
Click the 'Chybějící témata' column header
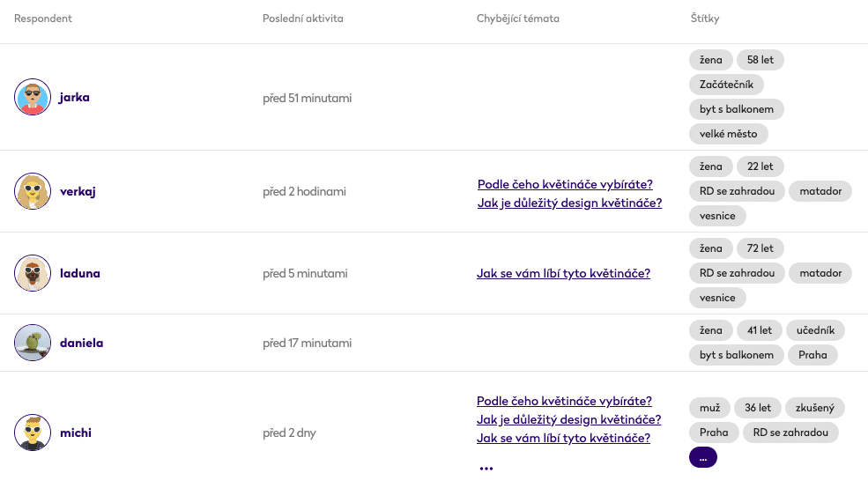[x=518, y=18]
